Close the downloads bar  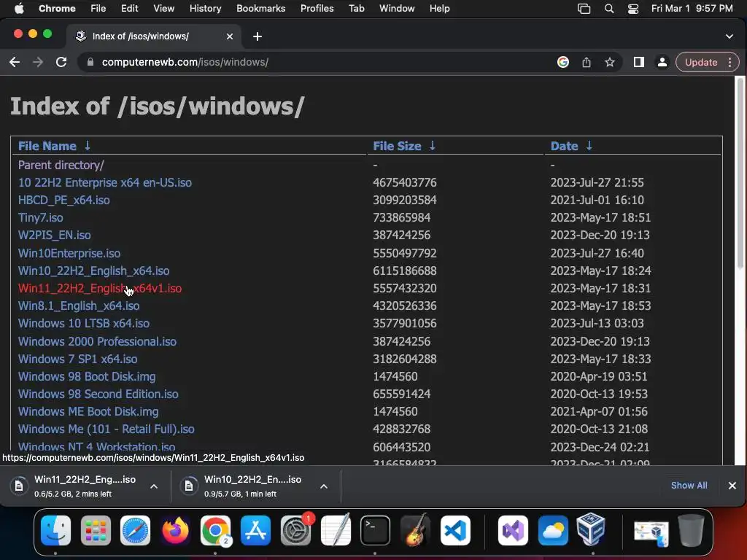pyautogui.click(x=732, y=485)
